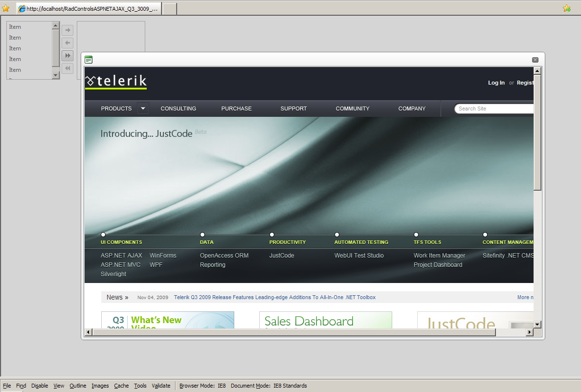Open the Document Mode: IE8 Standards selector

(268, 386)
